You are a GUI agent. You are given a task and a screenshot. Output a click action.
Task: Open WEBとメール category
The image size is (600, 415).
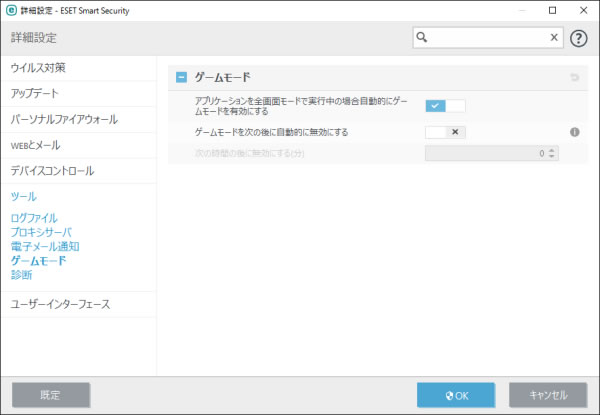click(35, 145)
